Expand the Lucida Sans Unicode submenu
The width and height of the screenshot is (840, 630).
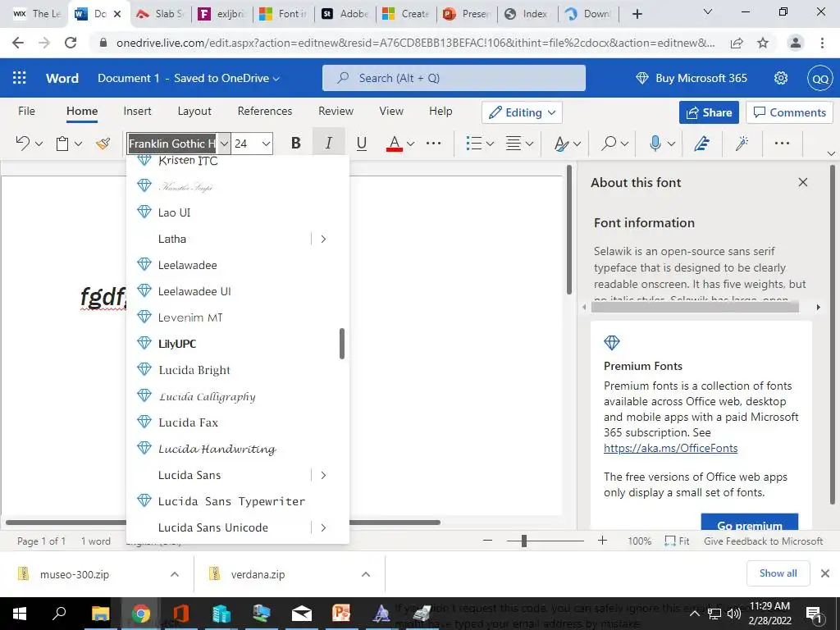[x=323, y=527]
